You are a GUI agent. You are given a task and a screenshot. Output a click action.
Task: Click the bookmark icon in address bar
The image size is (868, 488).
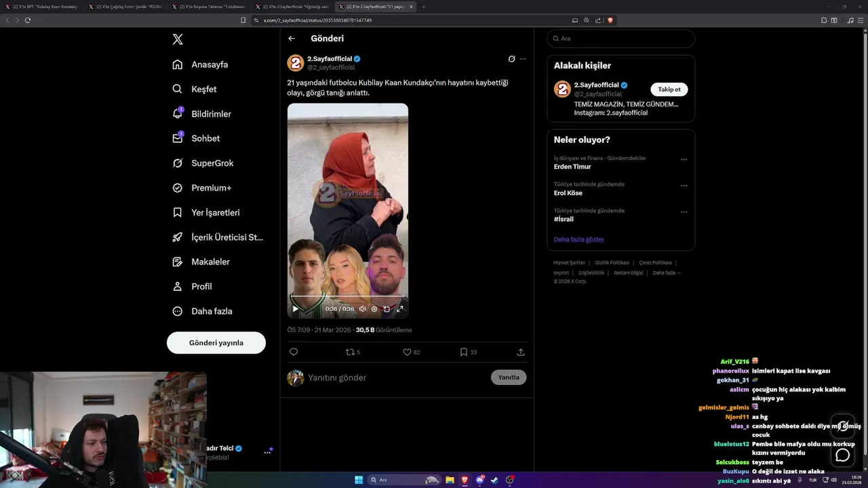[243, 20]
